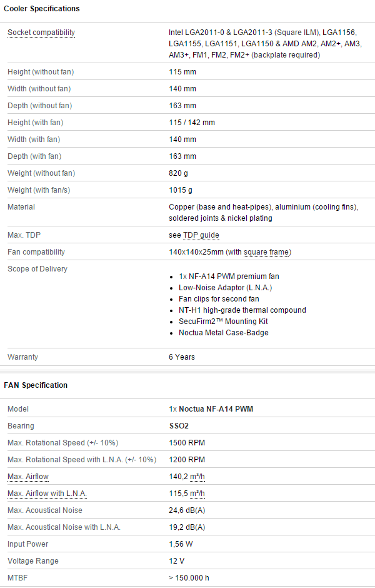Click the MTBF value of 150.000 h
Screen dimensions: 375x588
[189, 578]
